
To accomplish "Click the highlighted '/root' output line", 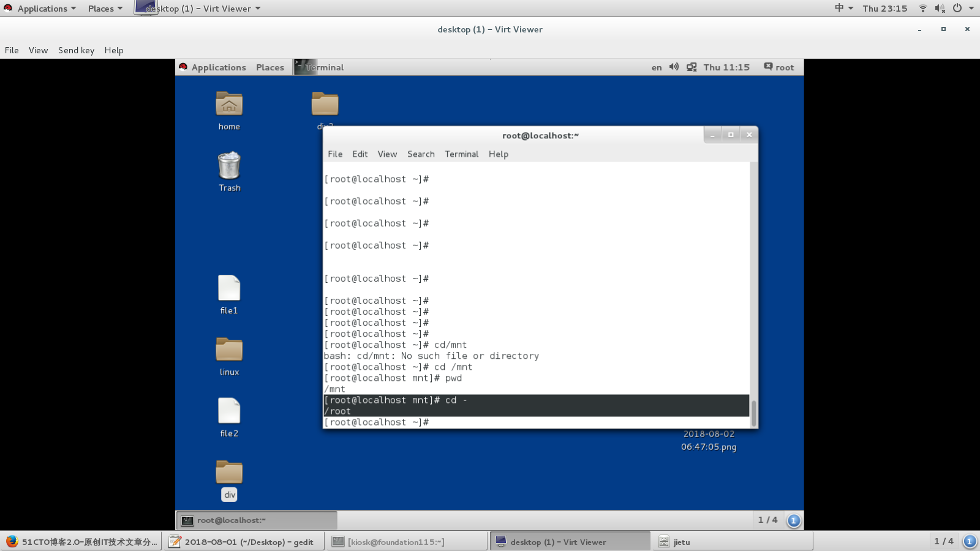I will (536, 411).
